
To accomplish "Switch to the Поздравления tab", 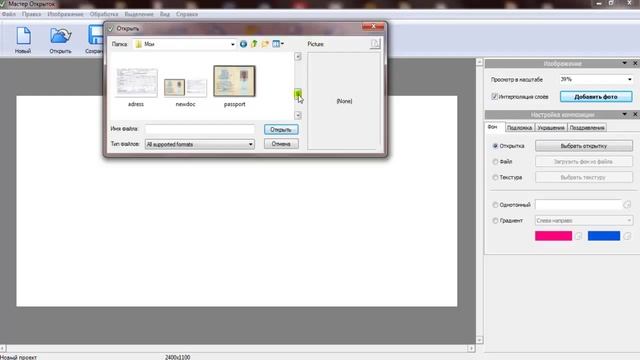I will click(587, 128).
